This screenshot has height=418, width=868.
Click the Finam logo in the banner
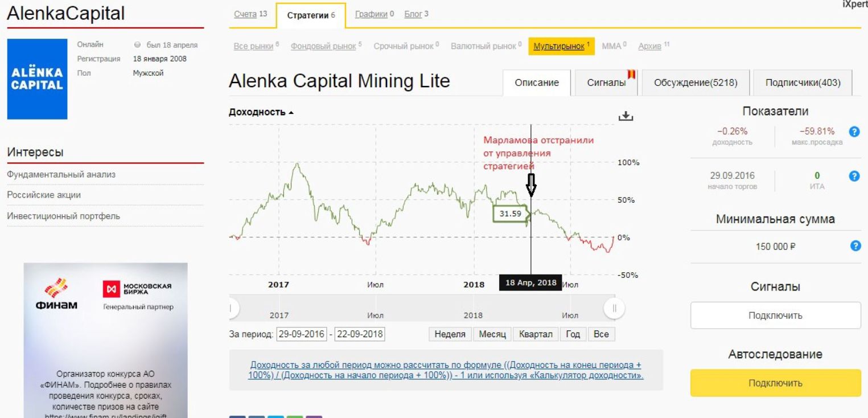55,293
